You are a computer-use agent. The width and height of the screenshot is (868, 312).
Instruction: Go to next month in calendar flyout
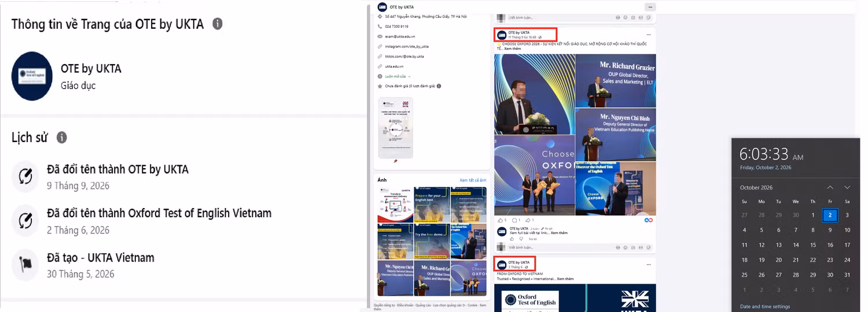[847, 187]
